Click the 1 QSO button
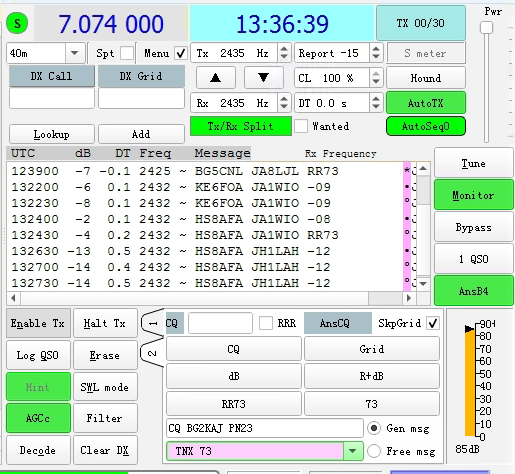The image size is (515, 474). point(473,259)
